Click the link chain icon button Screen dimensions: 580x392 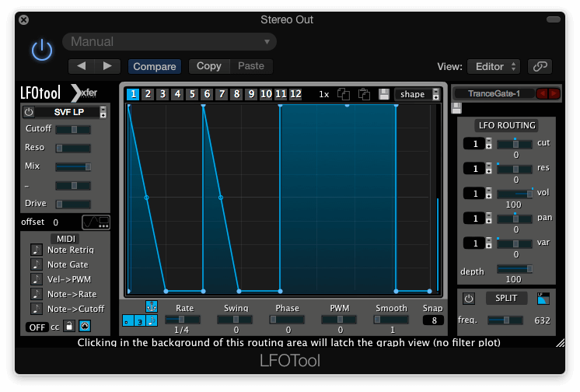(x=540, y=67)
